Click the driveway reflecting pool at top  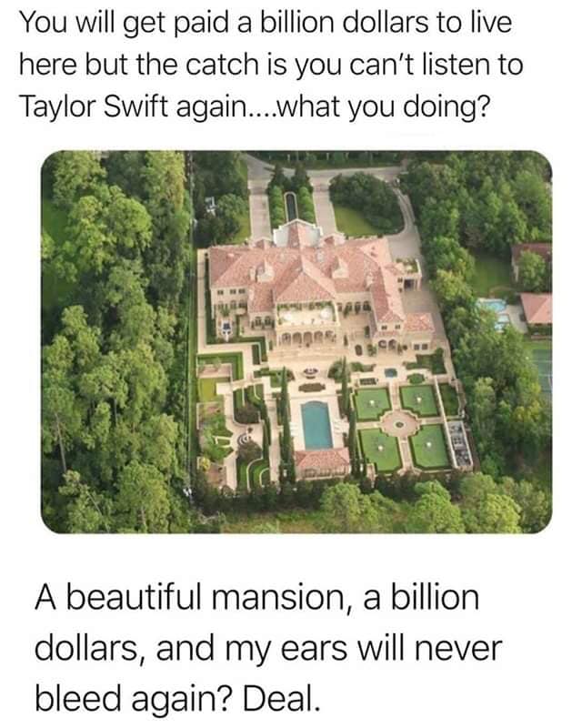pos(291,207)
